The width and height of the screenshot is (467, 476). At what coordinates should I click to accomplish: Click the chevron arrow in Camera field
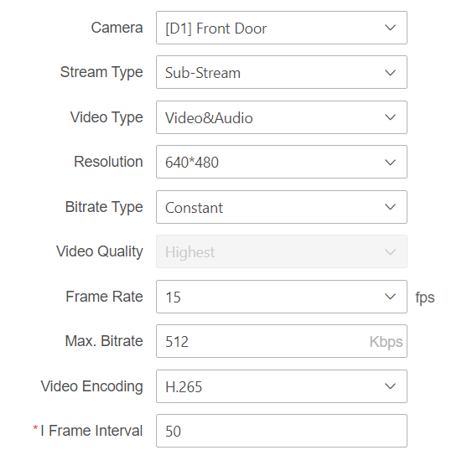tap(390, 28)
